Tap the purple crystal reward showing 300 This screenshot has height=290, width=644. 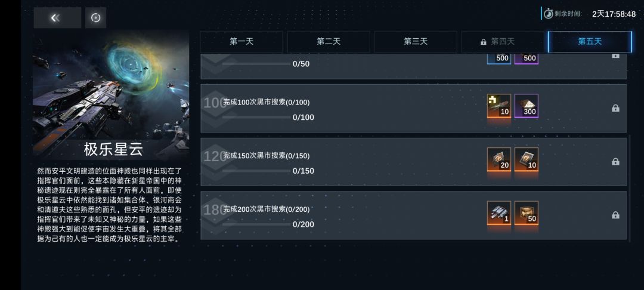pyautogui.click(x=526, y=106)
